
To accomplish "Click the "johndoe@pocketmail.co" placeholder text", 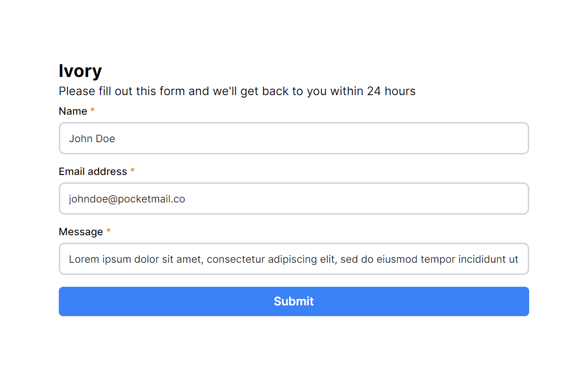I will [127, 199].
